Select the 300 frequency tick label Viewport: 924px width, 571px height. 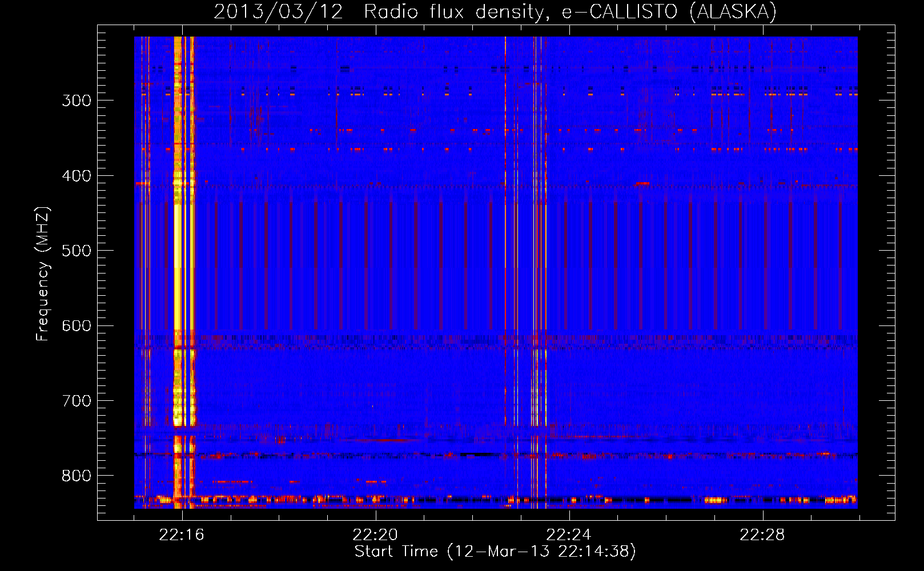click(77, 100)
